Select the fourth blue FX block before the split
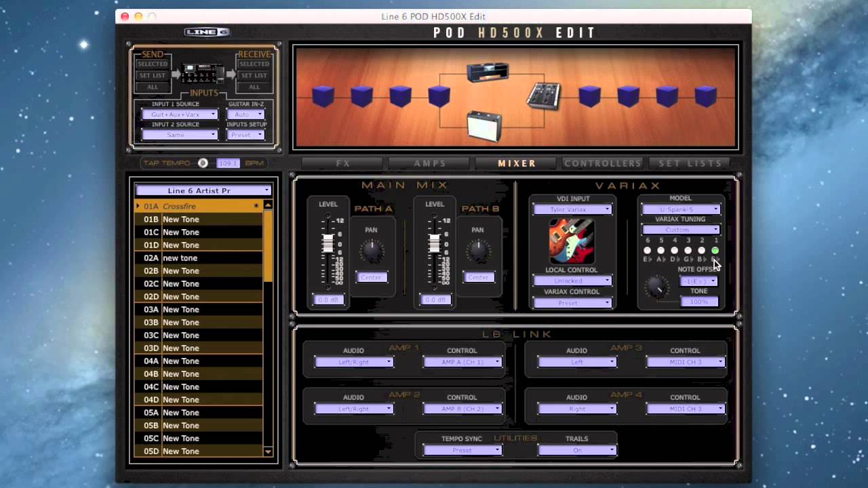 439,96
